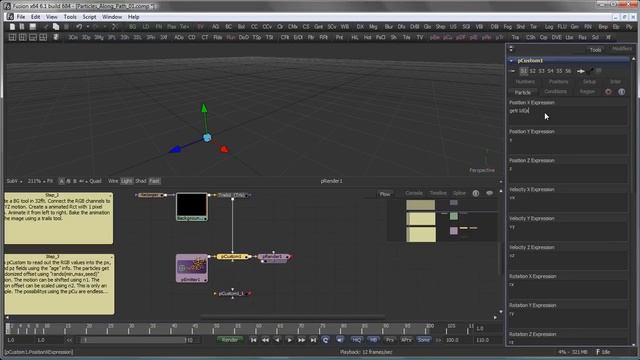Add a BG Background tool
This screenshot has width=640, height=360.
133,27
